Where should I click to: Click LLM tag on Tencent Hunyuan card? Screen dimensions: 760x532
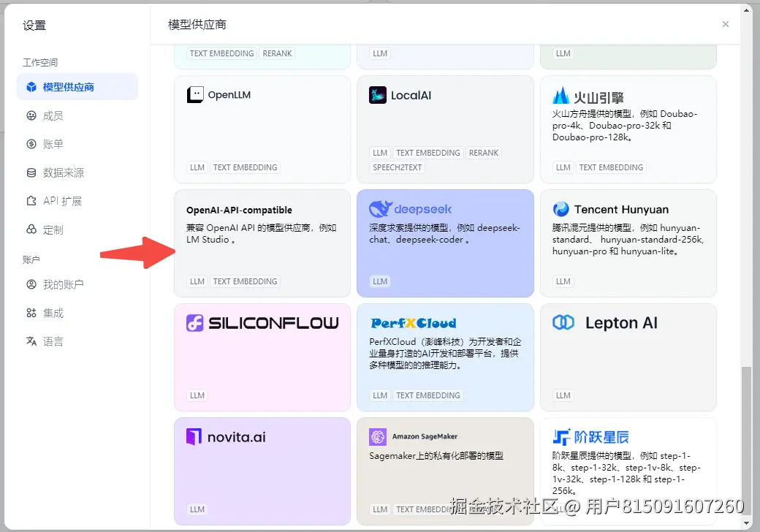[563, 281]
